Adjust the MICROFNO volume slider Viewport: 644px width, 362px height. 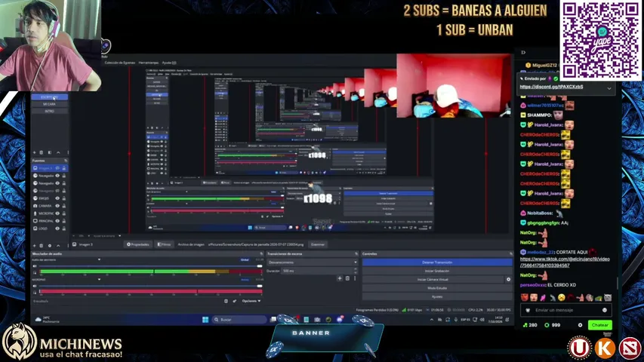click(150, 286)
